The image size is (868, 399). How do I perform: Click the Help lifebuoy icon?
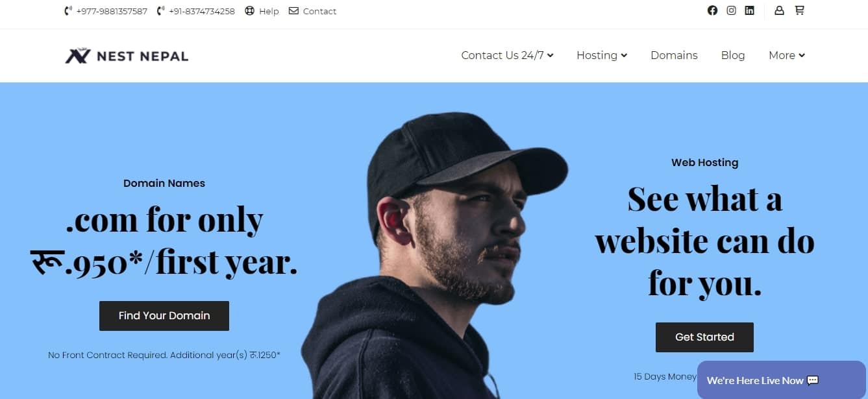coord(249,11)
